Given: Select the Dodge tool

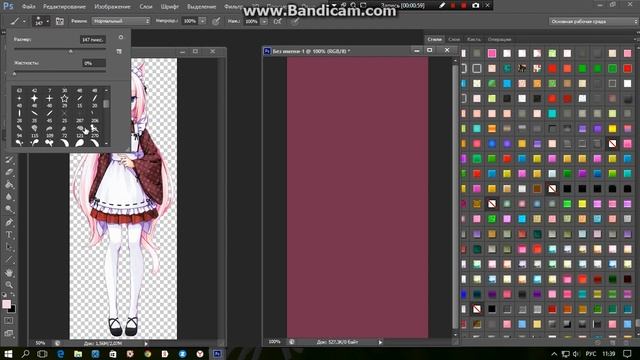Looking at the screenshot, I should click(x=9, y=209).
